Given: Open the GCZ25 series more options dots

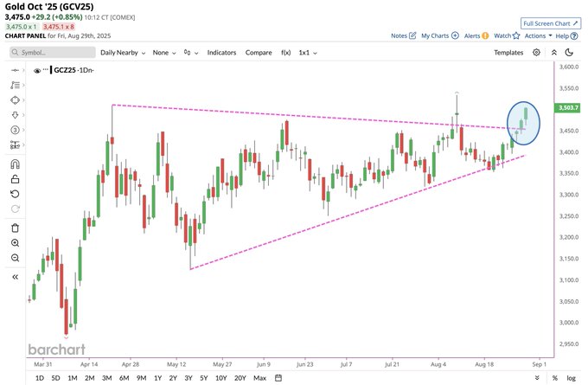Looking at the screenshot, I should pos(46,69).
